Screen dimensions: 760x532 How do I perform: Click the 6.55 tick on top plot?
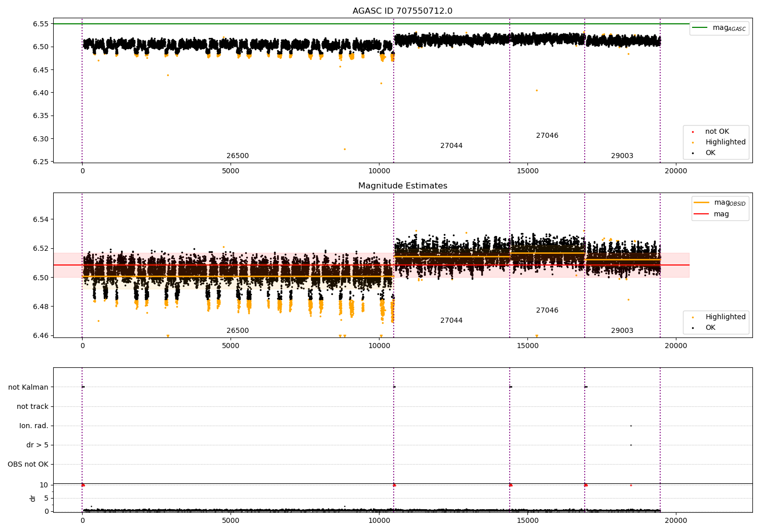(41, 24)
